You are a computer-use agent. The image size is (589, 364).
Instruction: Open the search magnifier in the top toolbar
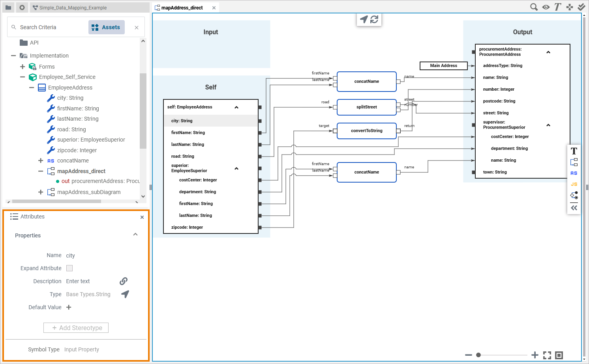[x=534, y=7]
